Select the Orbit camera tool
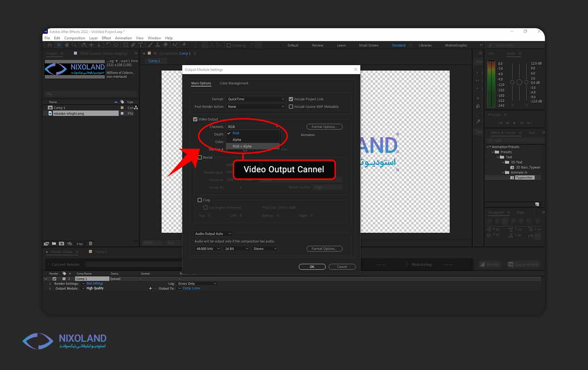 click(x=84, y=45)
